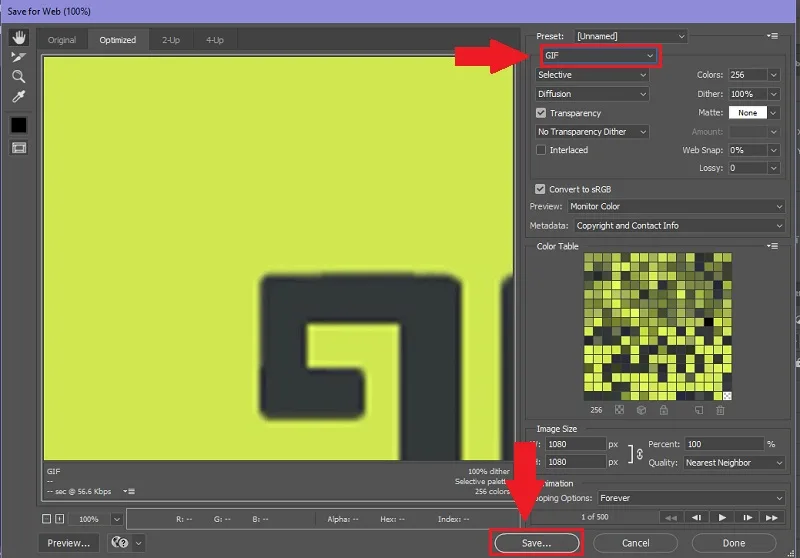Viewport: 800px width, 558px height.
Task: Expand the Quality Nearest Neighbor dropdown
Action: coord(734,463)
